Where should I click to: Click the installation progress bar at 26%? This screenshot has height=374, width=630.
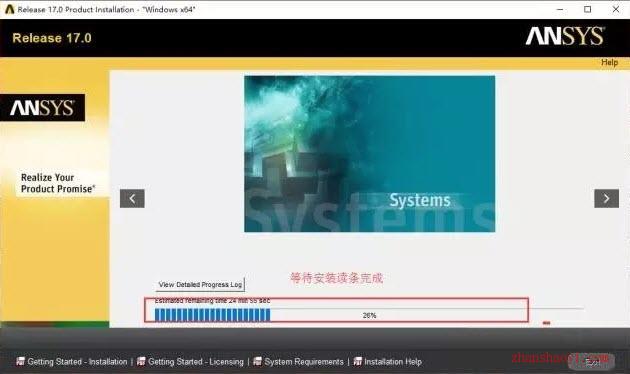(369, 315)
